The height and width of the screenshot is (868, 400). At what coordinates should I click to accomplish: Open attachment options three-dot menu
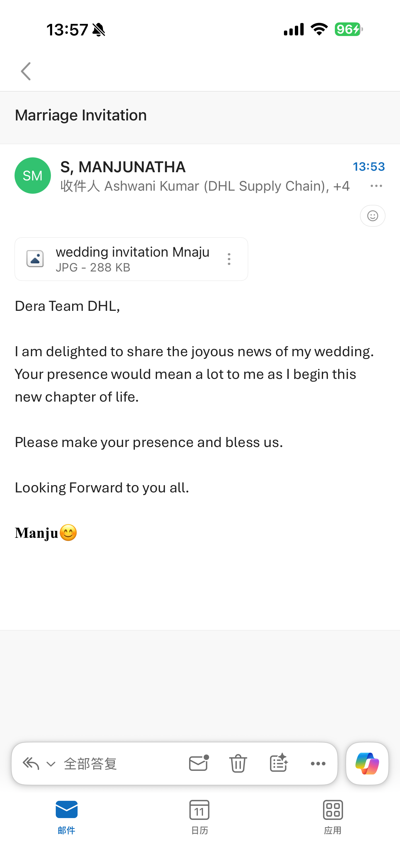point(229,259)
